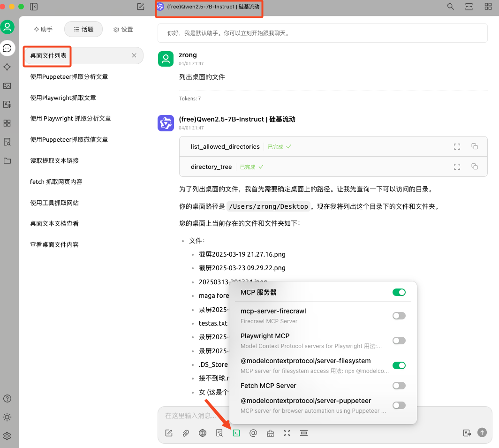
Task: Click the new topic icon in the input toolbar
Action: [x=169, y=433]
